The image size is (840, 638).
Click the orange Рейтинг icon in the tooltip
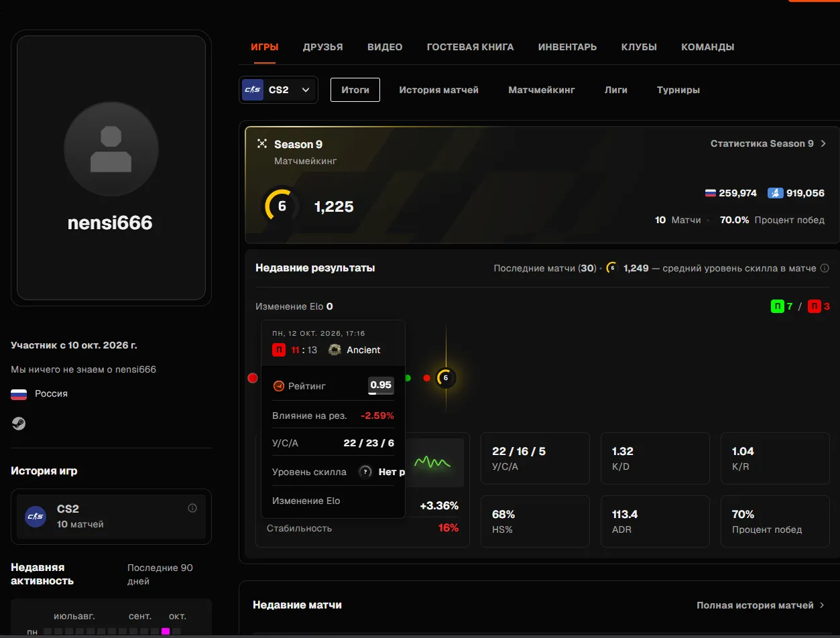pyautogui.click(x=279, y=386)
